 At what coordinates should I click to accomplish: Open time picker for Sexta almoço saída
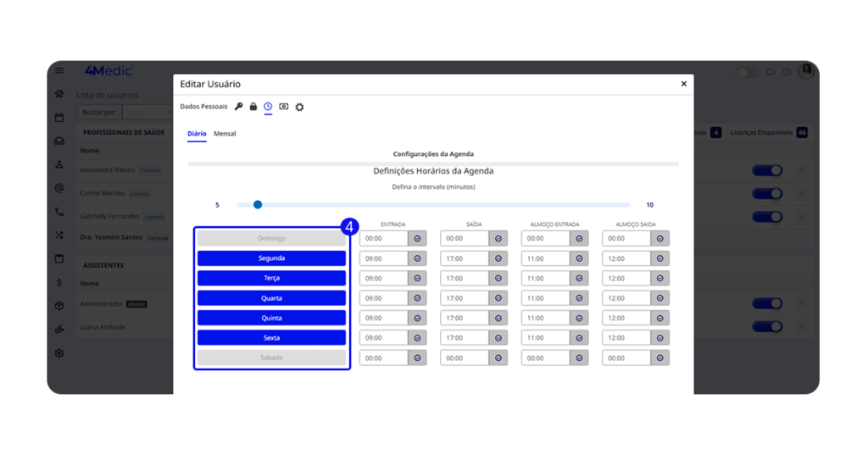660,338
